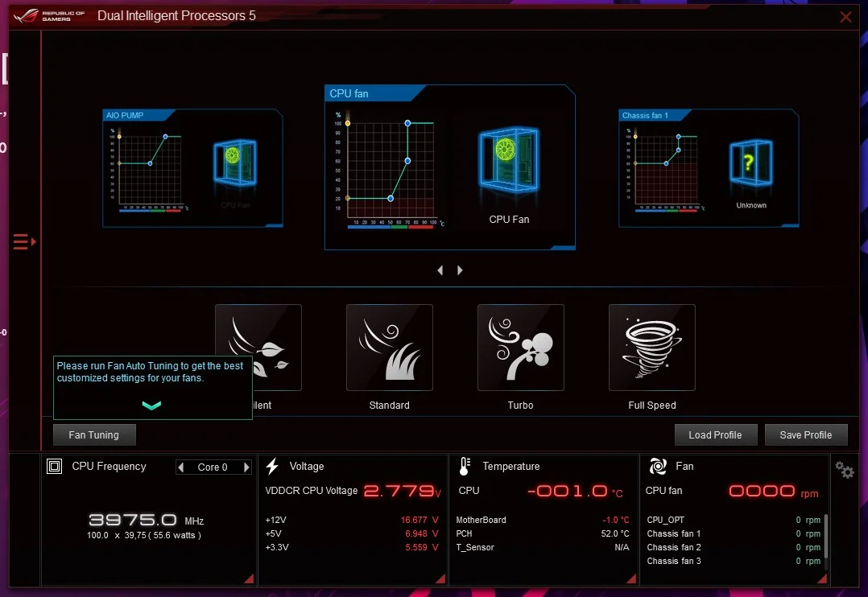Expand the red side menu icon
Image resolution: width=868 pixels, height=597 pixels.
coord(24,242)
